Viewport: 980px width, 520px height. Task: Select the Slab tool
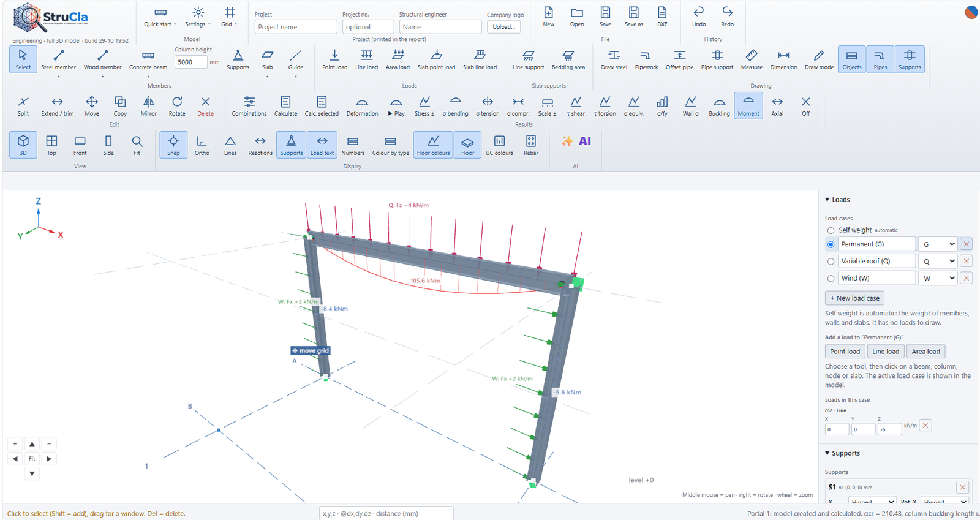tap(268, 59)
